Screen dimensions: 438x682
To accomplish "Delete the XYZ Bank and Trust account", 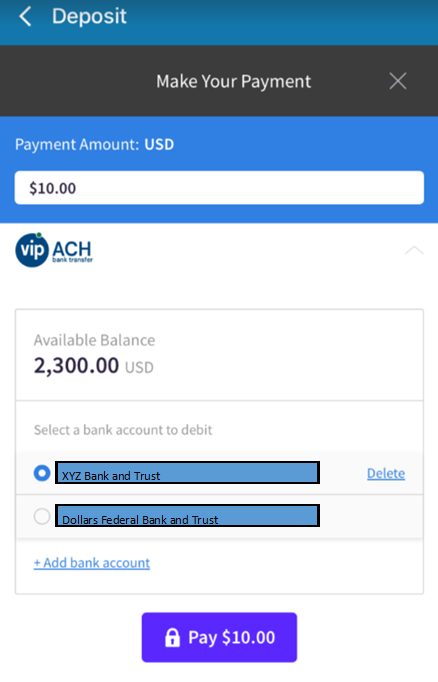I will 386,473.
